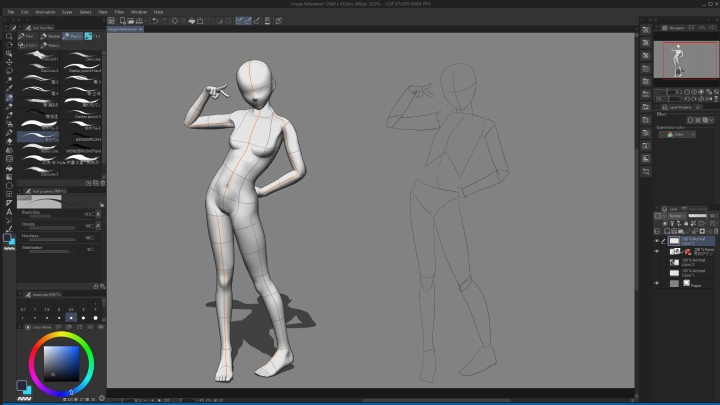The width and height of the screenshot is (720, 405).
Task: Toggle visibility eye of Layer 3
Action: [x=657, y=241]
